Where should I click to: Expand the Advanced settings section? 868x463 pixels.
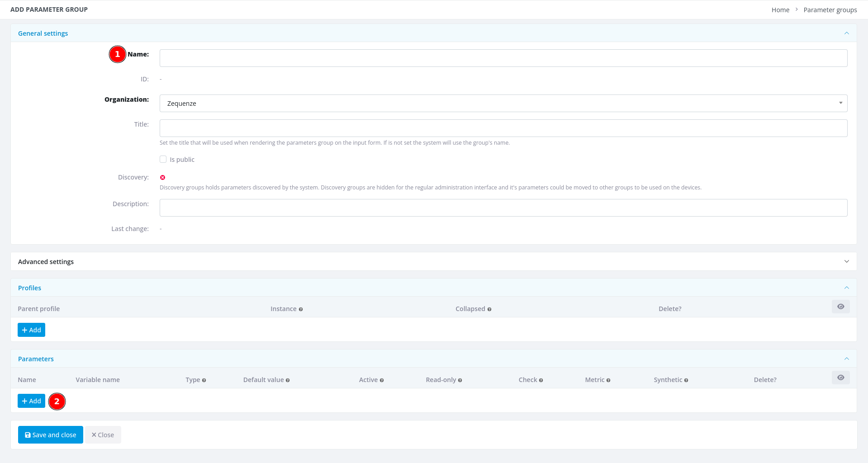tap(846, 261)
